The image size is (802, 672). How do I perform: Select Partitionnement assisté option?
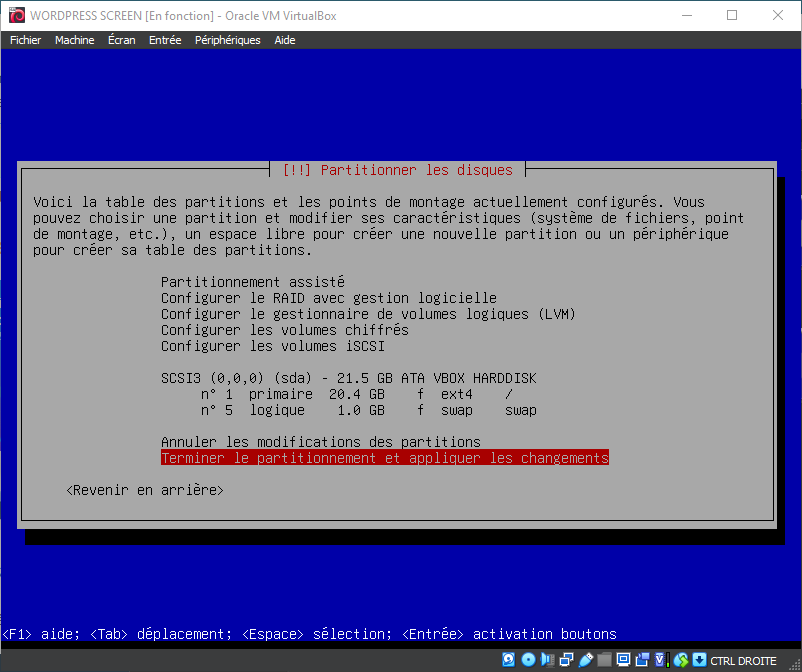252,282
